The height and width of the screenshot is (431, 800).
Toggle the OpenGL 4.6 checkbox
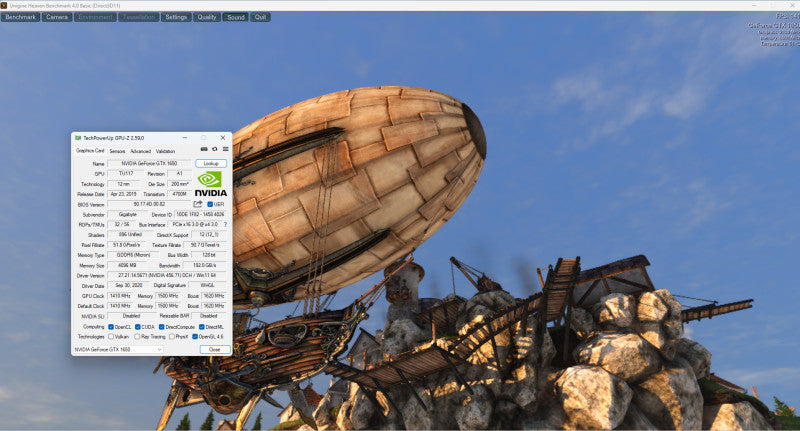pyautogui.click(x=195, y=337)
